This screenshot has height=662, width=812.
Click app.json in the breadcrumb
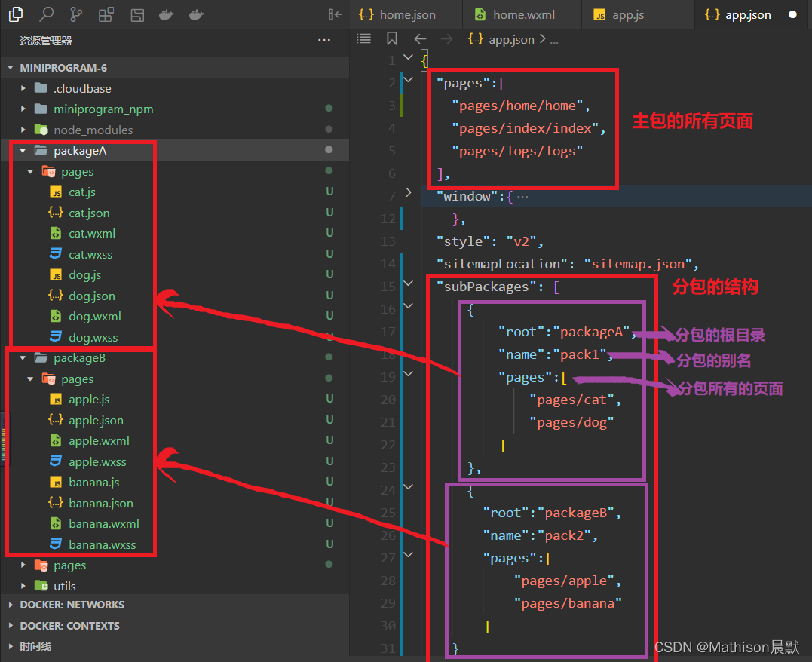pyautogui.click(x=511, y=39)
